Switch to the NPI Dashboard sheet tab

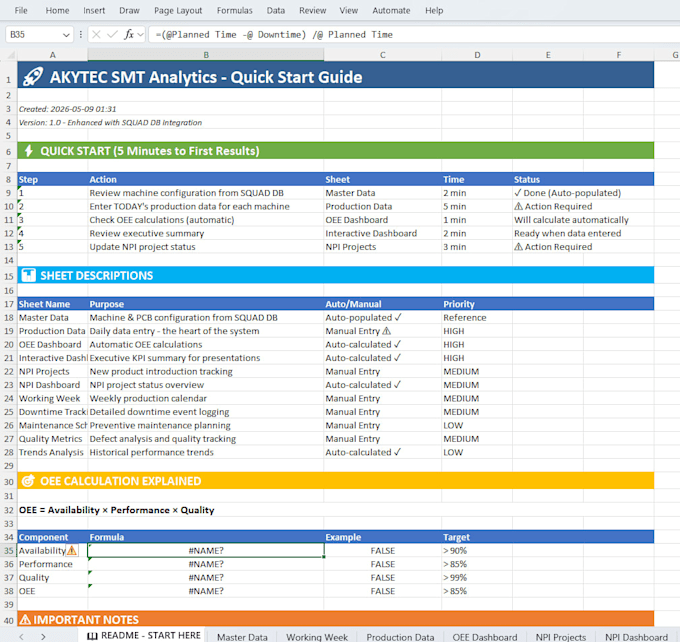(x=636, y=637)
